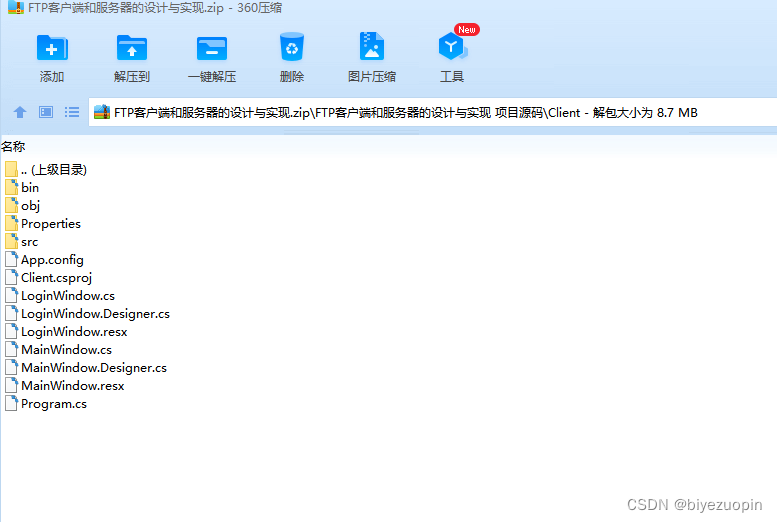
Task: Click the 添加 label under Add icon
Action: [52, 76]
